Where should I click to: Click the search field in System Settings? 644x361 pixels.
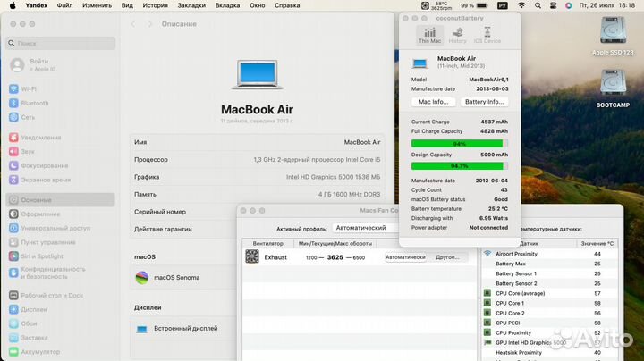[x=61, y=43]
